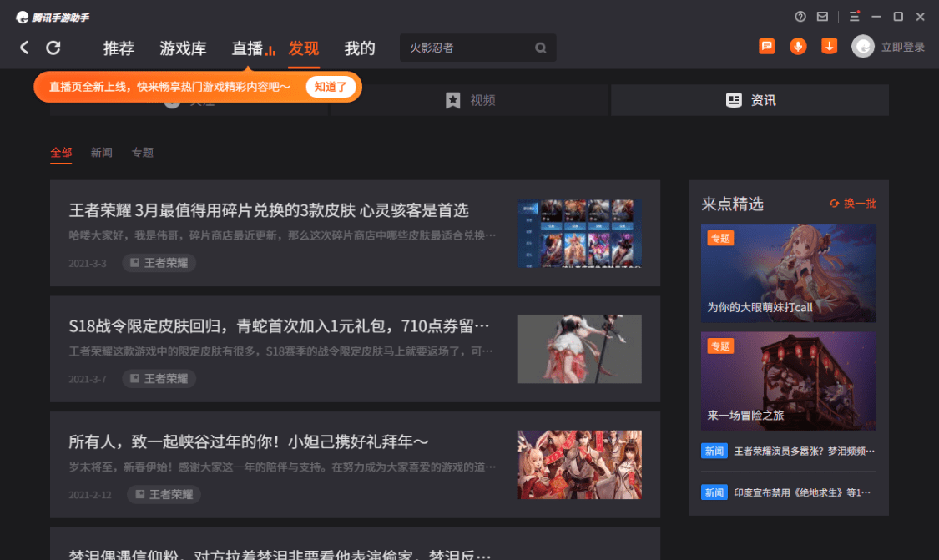The width and height of the screenshot is (939, 560).
Task: Open the hamburger main menu
Action: tap(855, 17)
